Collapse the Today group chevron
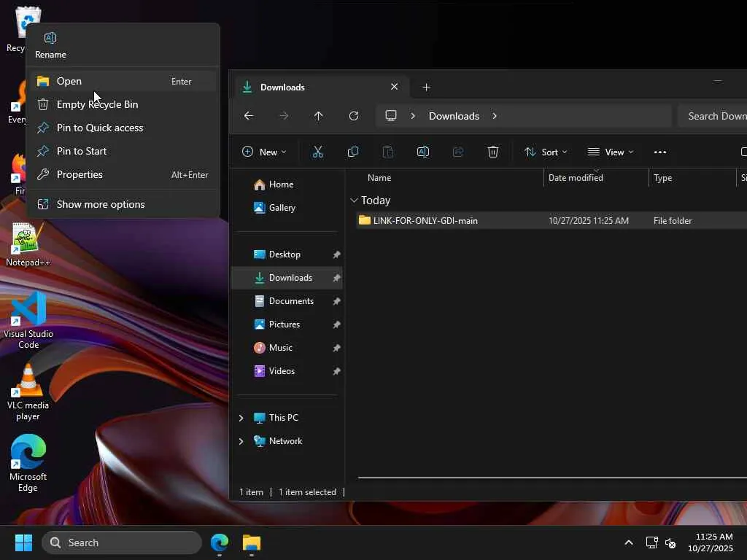 click(x=354, y=201)
